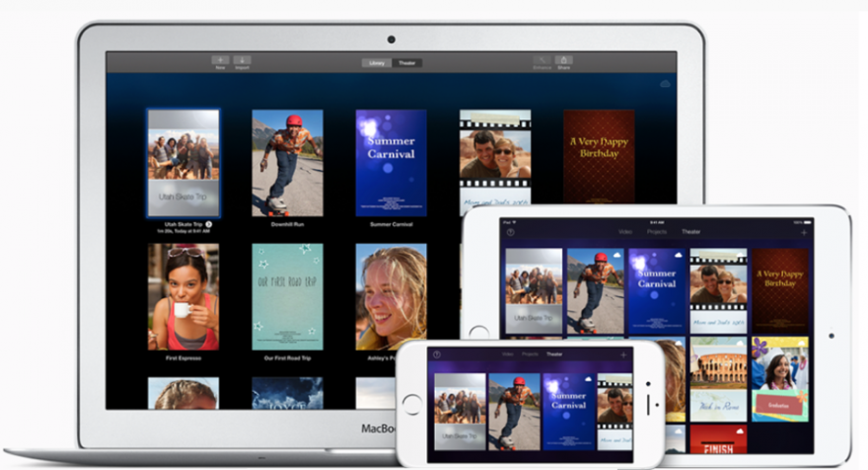Click the Import arrow button on MacBook toolbar
This screenshot has height=470, width=868.
click(242, 60)
